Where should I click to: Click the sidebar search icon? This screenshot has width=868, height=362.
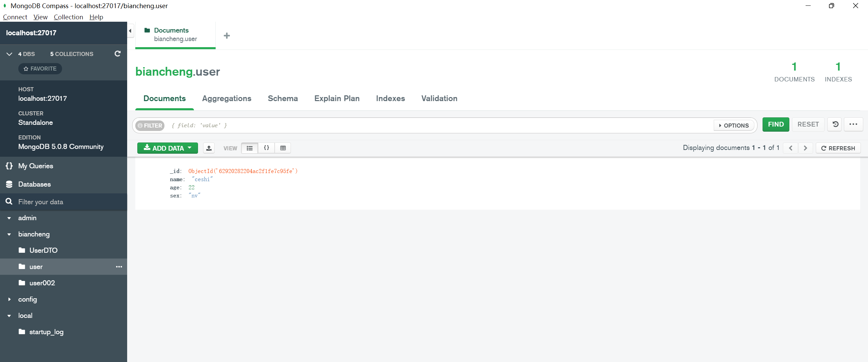click(9, 202)
